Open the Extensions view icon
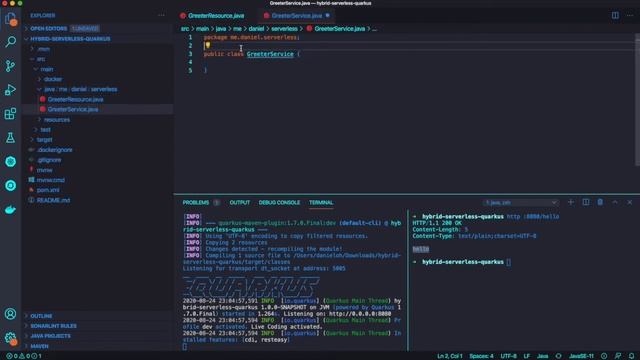The width and height of the screenshot is (640, 360). pyautogui.click(x=10, y=114)
